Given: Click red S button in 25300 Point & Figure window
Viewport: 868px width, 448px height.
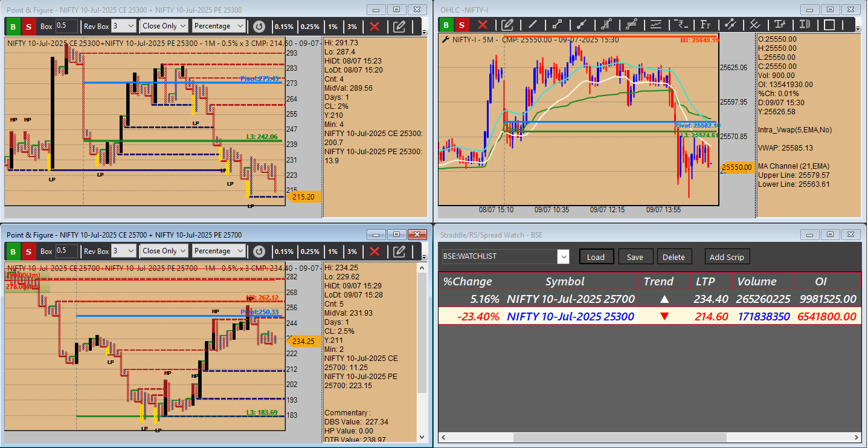Looking at the screenshot, I should (28, 27).
